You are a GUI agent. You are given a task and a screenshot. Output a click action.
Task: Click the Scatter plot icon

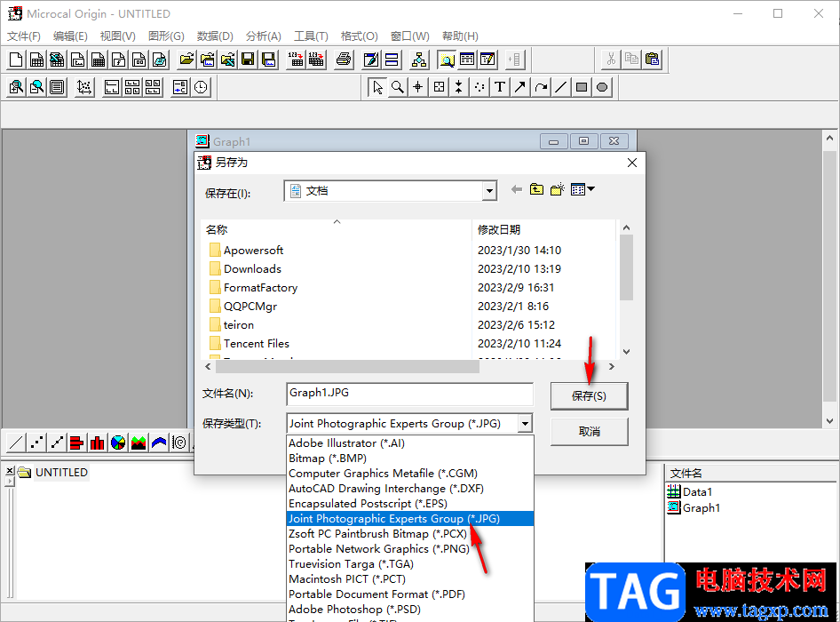(36, 443)
